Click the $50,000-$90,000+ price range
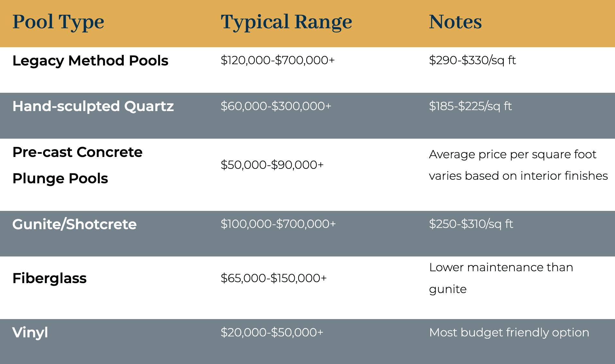 pos(272,165)
